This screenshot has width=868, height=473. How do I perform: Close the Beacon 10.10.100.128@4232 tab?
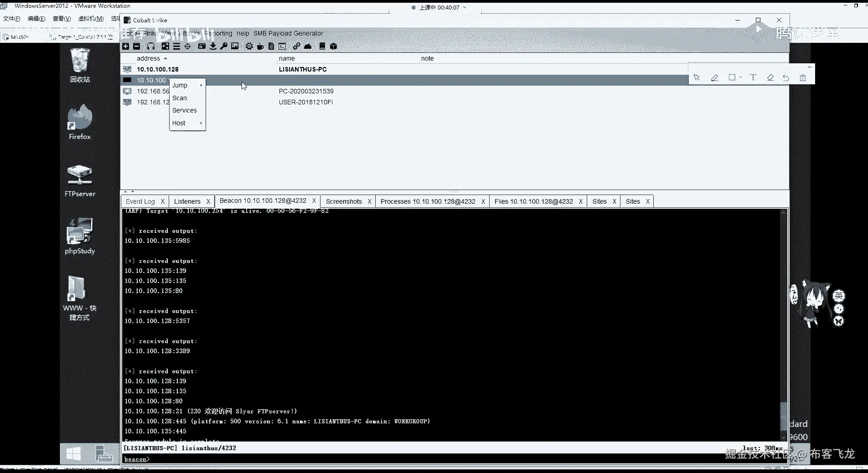[x=314, y=201]
